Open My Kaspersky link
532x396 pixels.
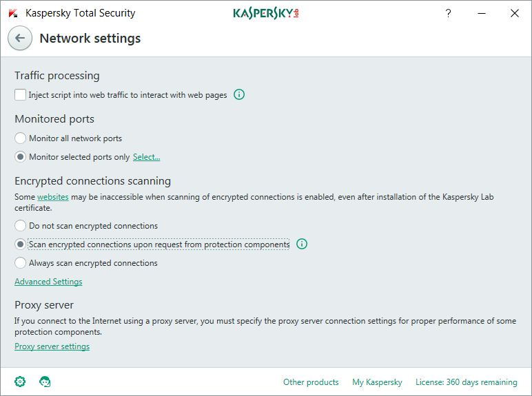coord(377,382)
